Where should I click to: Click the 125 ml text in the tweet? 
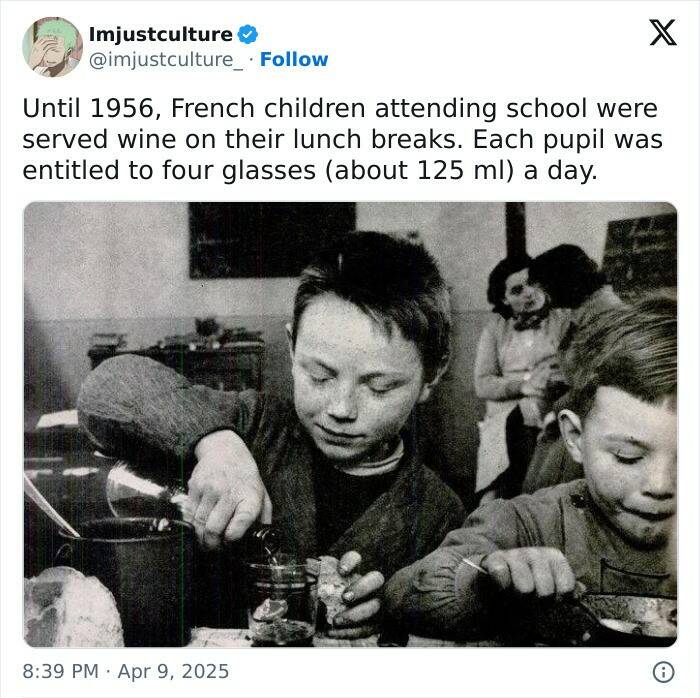point(466,170)
